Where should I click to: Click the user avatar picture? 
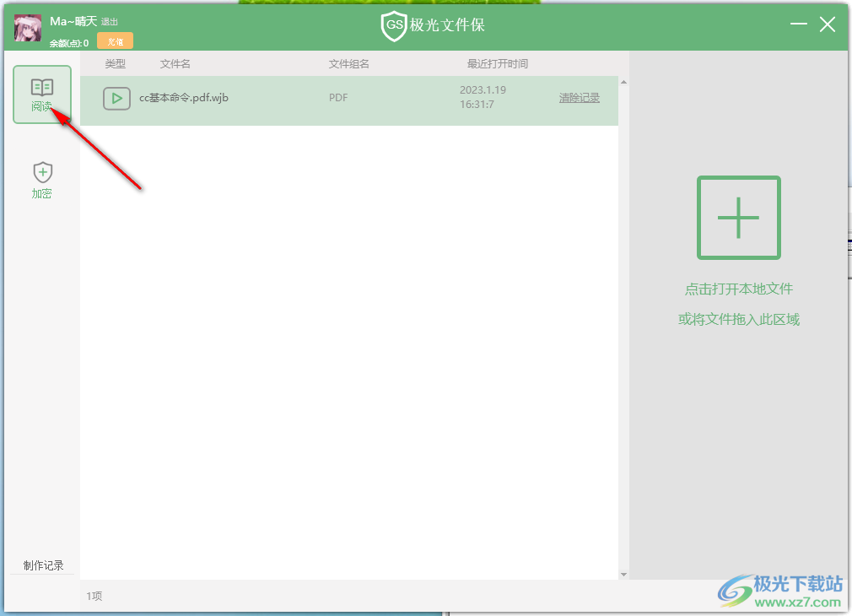click(x=28, y=28)
